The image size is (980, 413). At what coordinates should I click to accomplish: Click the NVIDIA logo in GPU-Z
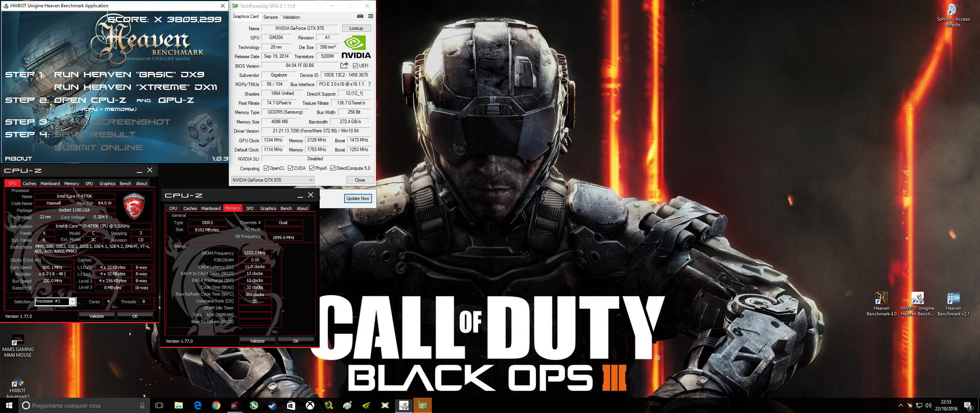coord(356,47)
